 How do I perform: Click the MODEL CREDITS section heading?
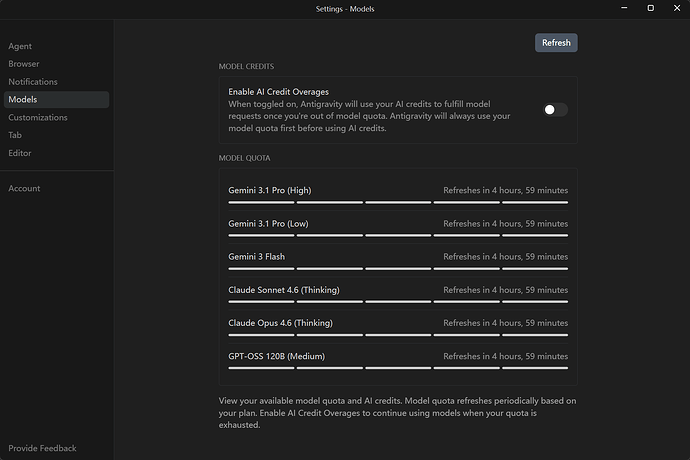tap(246, 66)
